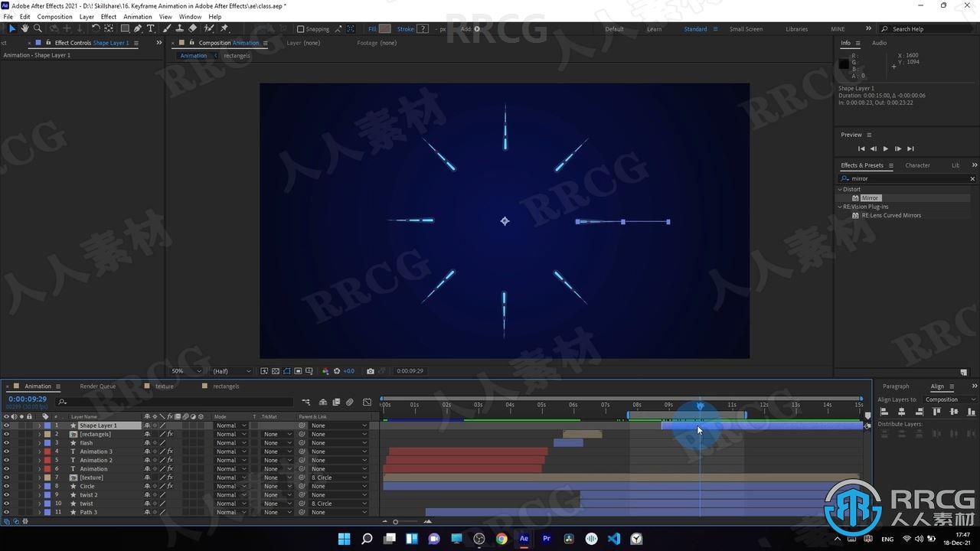Viewport: 980px width, 551px height.
Task: Select the Puppet Pin tool
Action: [x=224, y=28]
